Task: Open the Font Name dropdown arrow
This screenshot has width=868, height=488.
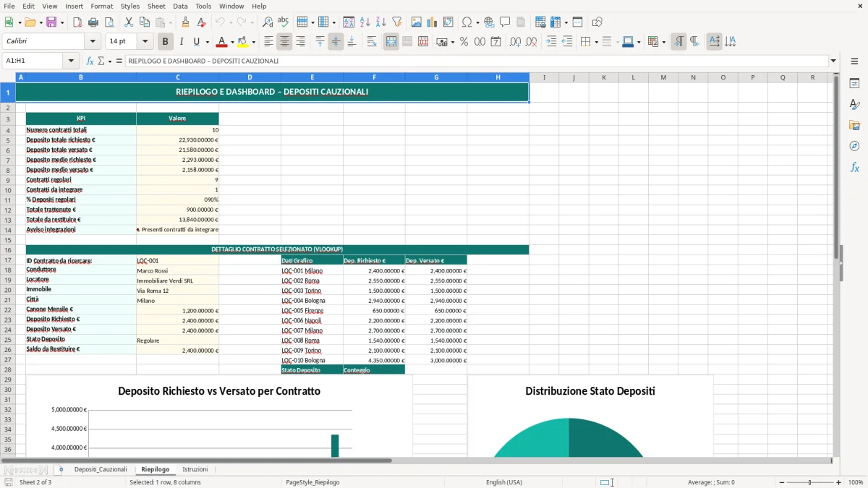Action: [x=94, y=42]
